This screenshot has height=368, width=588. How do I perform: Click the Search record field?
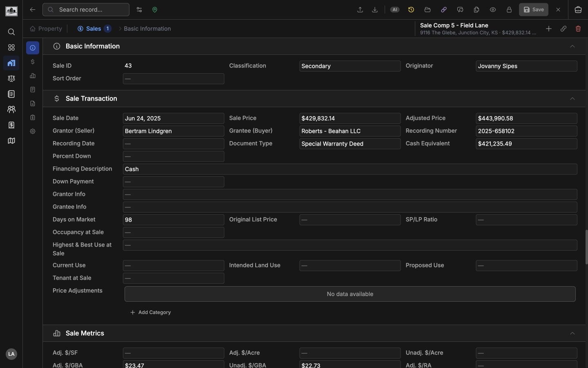point(86,10)
